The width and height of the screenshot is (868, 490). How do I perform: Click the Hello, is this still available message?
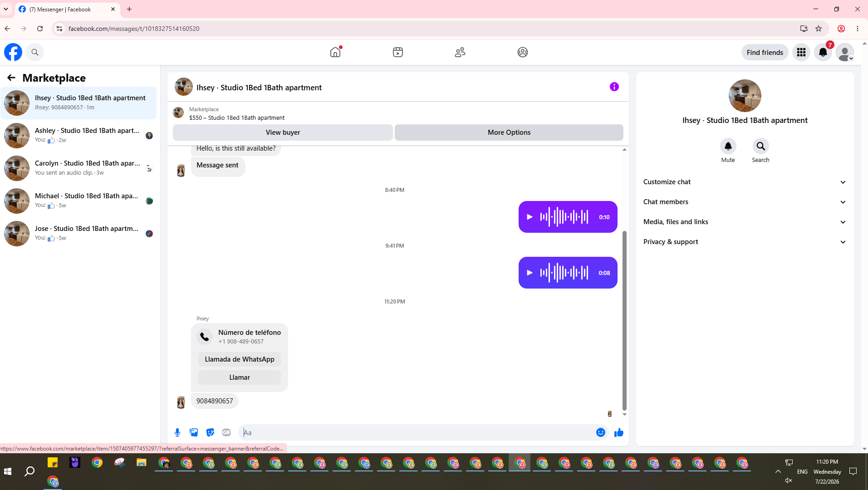pyautogui.click(x=236, y=148)
